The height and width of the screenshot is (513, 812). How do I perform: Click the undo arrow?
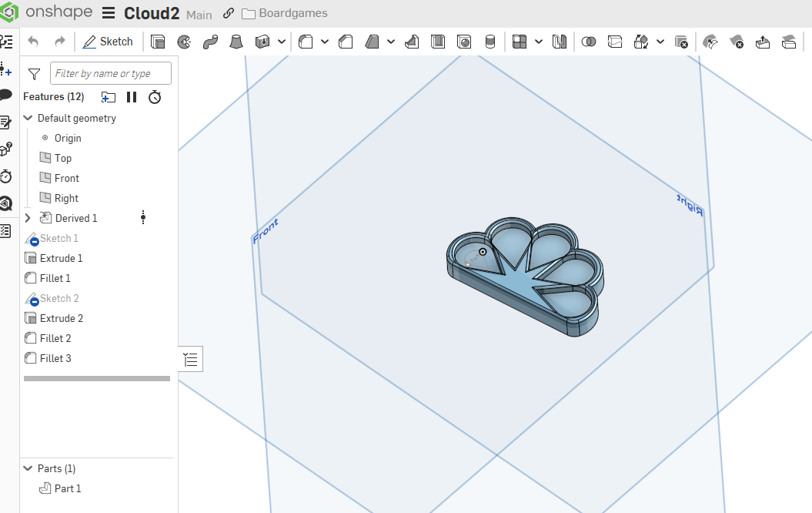33,42
